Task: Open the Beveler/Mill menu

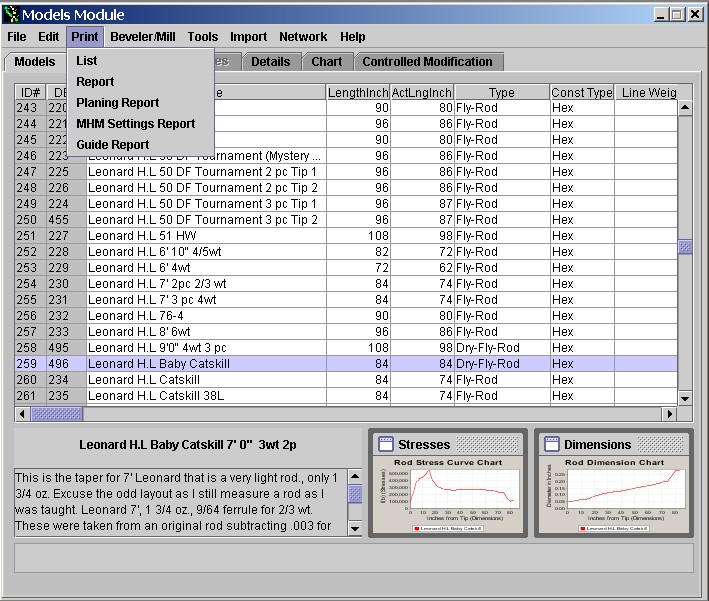Action: coord(143,37)
